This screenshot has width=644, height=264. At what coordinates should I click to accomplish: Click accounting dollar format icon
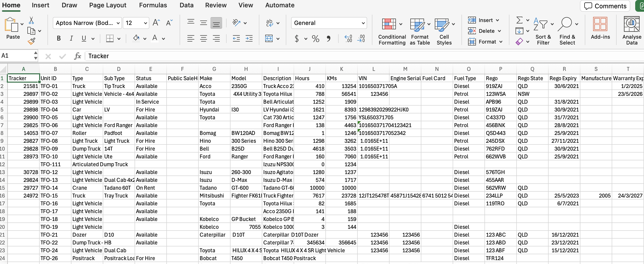[x=297, y=38]
